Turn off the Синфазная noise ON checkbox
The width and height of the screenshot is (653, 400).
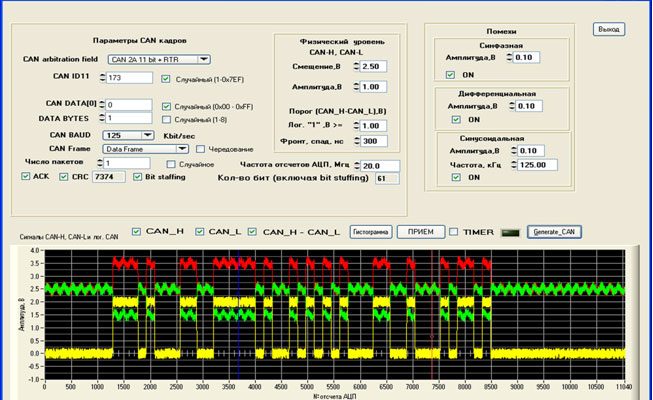451,74
